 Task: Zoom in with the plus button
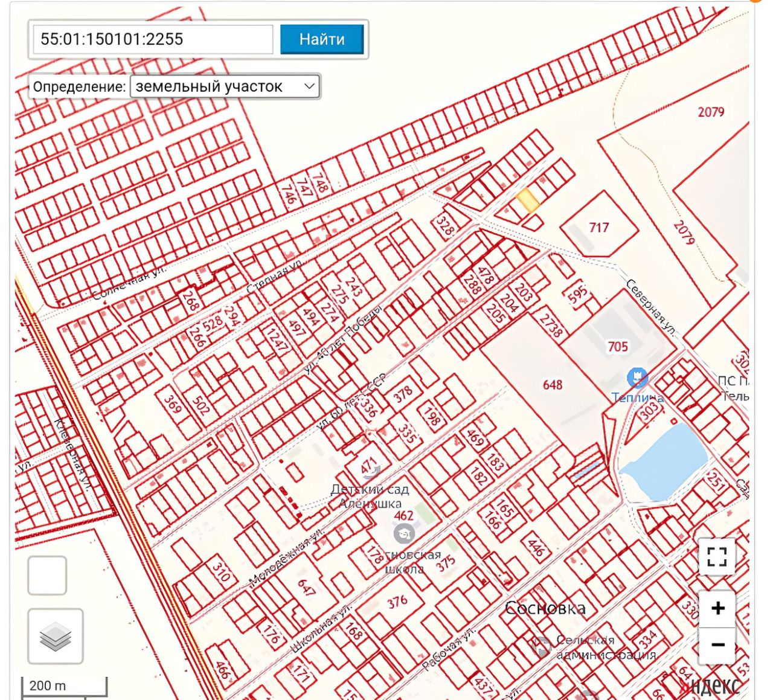click(x=717, y=608)
